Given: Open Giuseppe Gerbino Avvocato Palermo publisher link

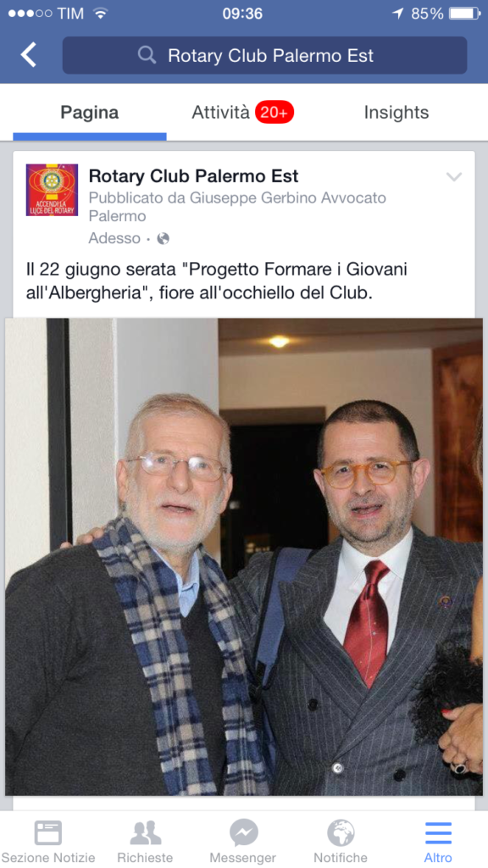Looking at the screenshot, I should (x=237, y=207).
